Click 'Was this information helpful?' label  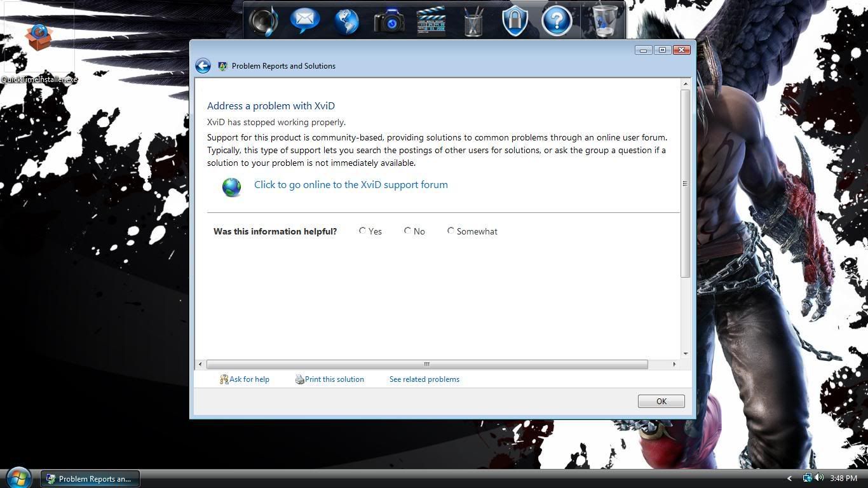[x=275, y=231]
